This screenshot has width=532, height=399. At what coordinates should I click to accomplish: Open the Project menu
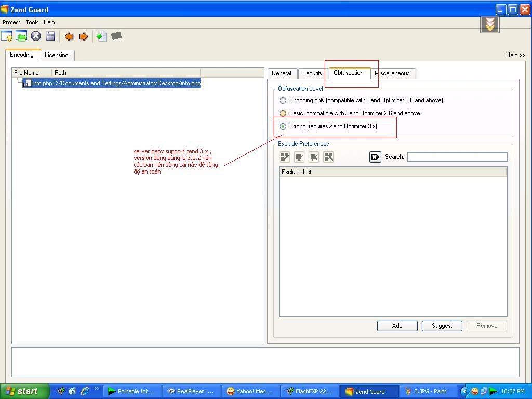[x=11, y=22]
